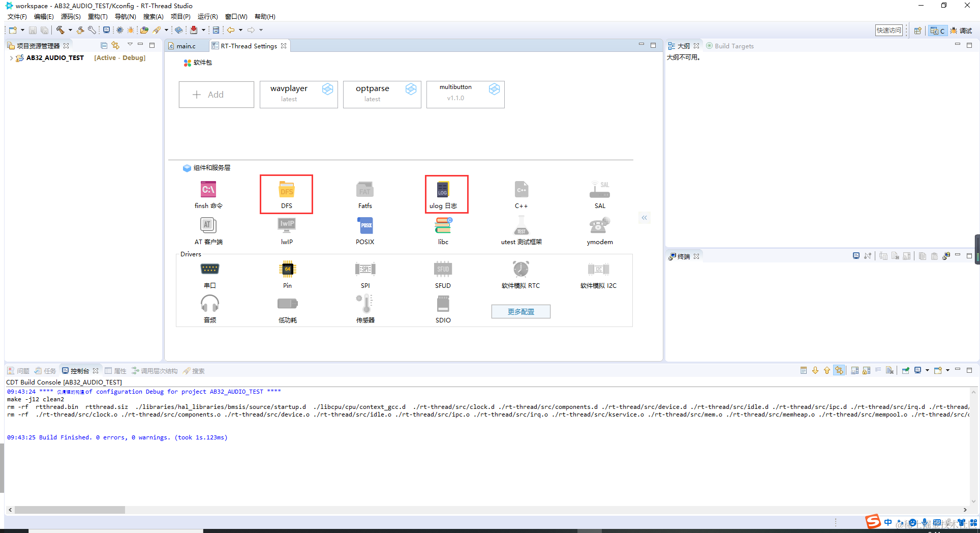Click the console horizontal scrollbar
The width and height of the screenshot is (980, 533).
point(70,510)
